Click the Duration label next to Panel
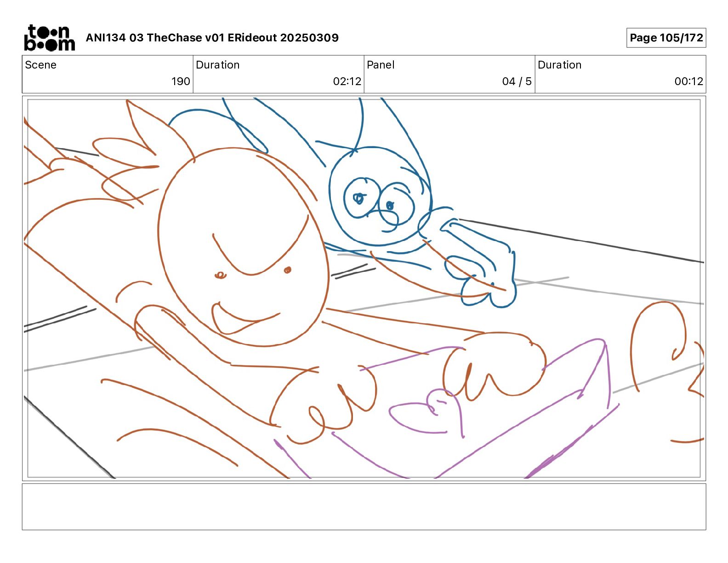The height and width of the screenshot is (563, 728). (x=560, y=65)
